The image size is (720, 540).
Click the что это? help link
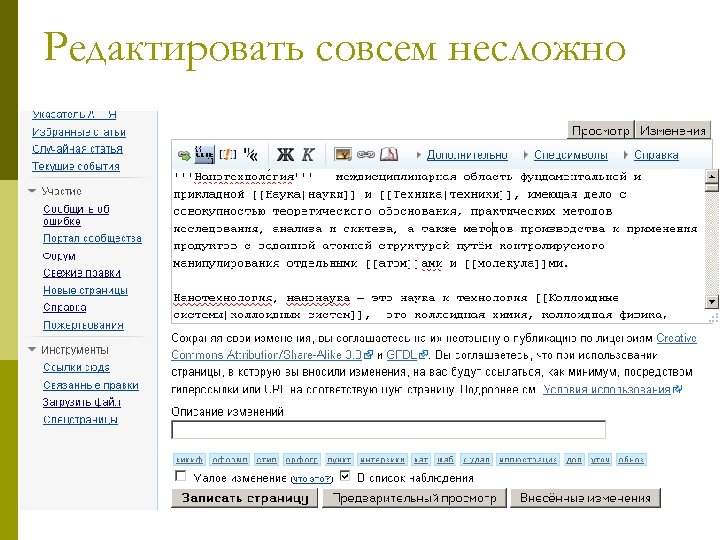tap(312, 479)
